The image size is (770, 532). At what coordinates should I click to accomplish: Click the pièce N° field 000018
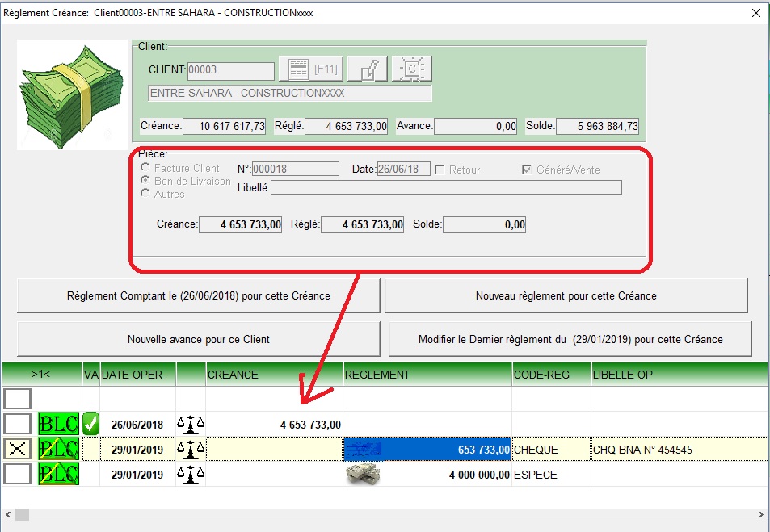coord(296,169)
